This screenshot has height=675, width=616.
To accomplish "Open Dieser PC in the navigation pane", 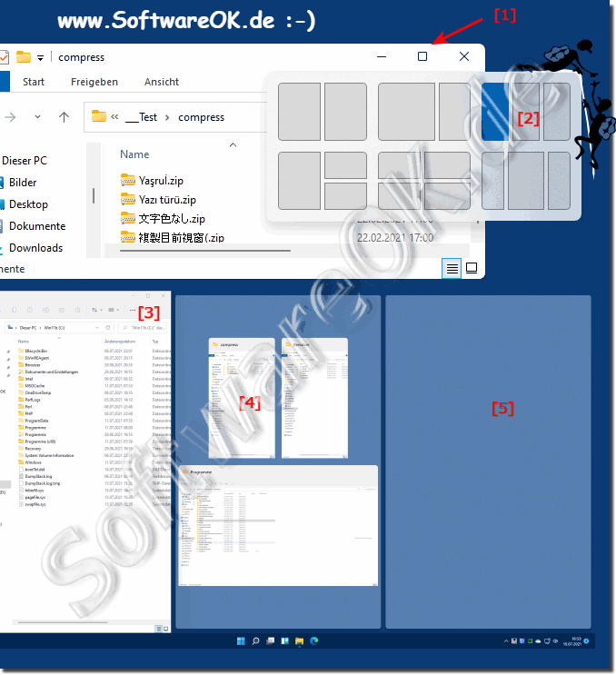I will pos(25,161).
